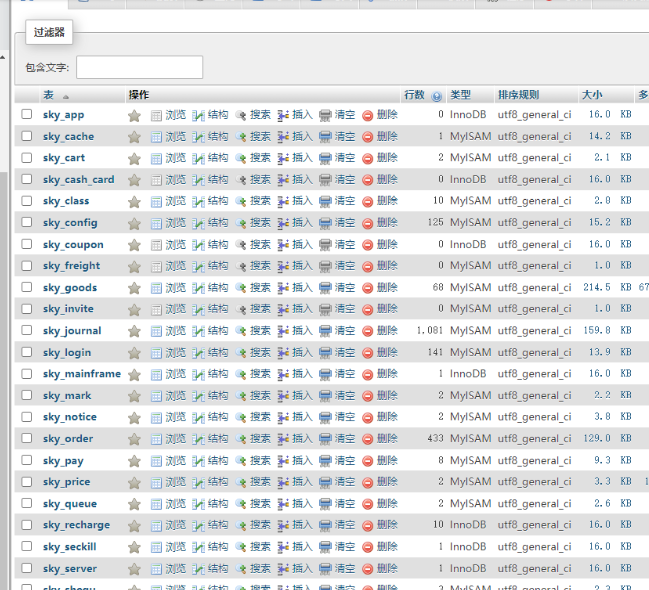Sort by the type column header
This screenshot has width=649, height=590.
460,95
